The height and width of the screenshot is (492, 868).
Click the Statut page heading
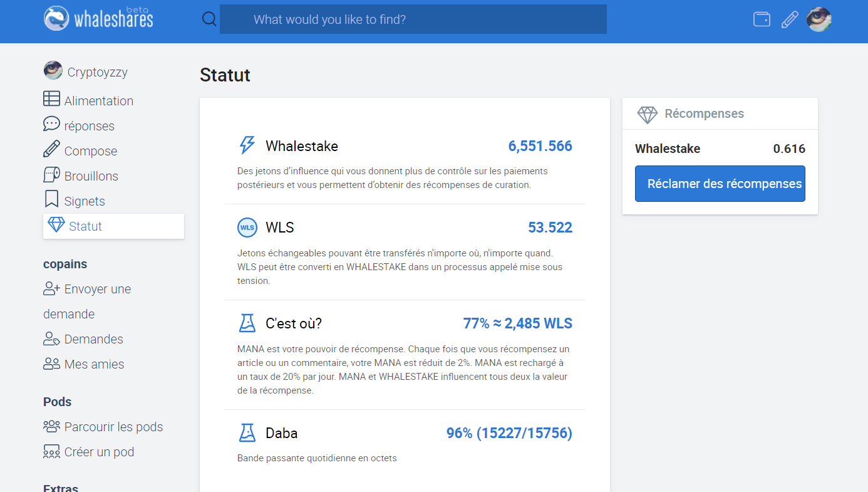225,75
